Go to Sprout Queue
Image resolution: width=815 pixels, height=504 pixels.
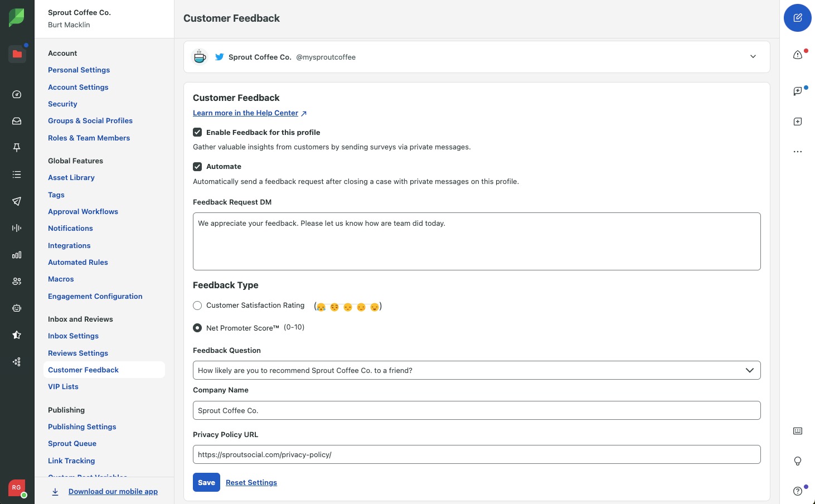(x=72, y=444)
